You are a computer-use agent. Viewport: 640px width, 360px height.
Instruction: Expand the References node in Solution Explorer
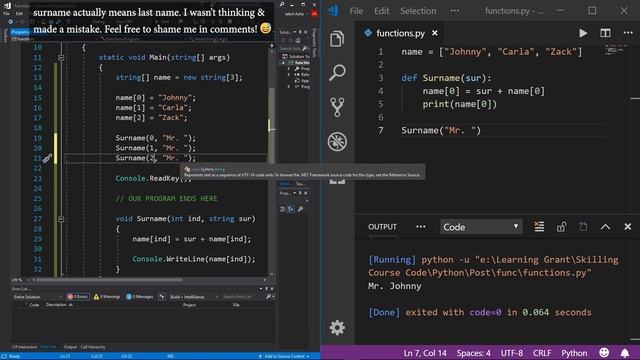(x=289, y=75)
